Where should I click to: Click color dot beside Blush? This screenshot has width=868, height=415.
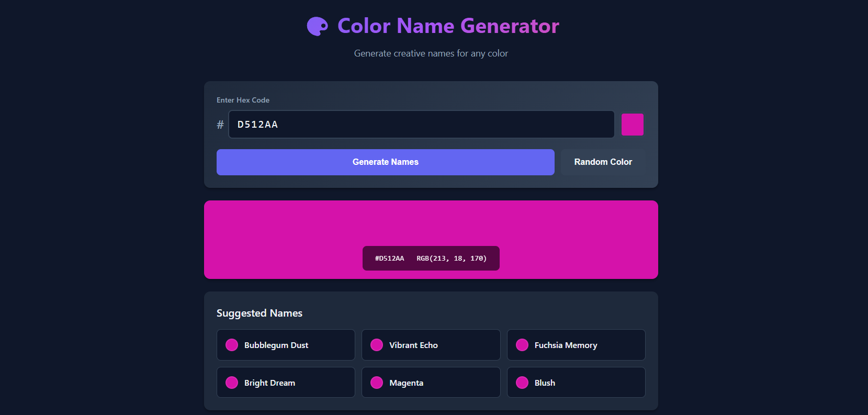click(x=522, y=383)
